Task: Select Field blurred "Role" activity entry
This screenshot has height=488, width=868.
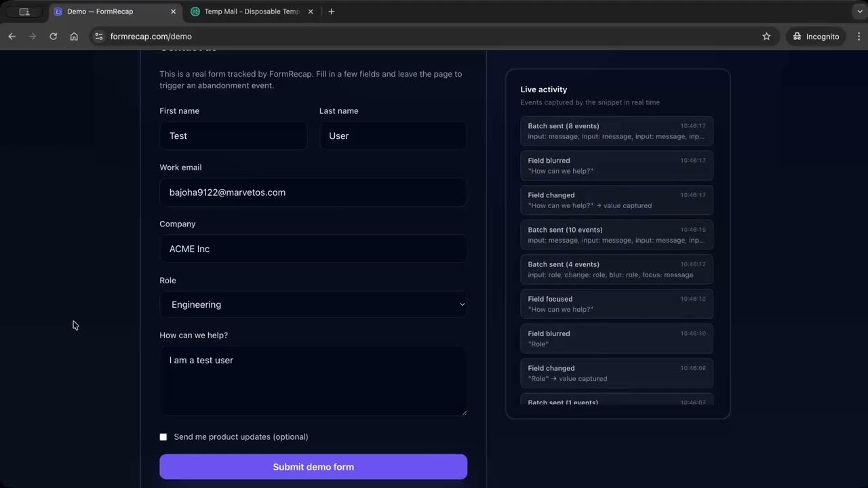Action: coord(616,338)
